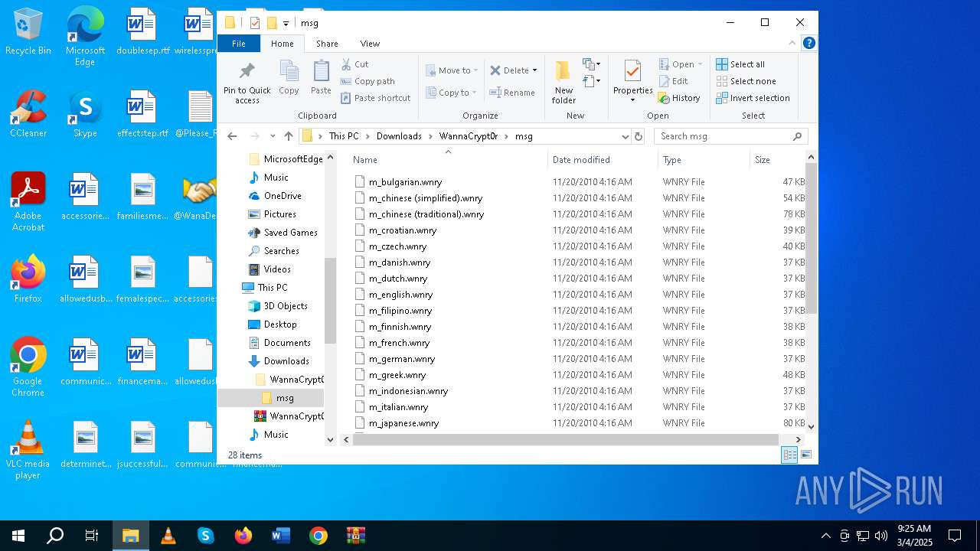The image size is (980, 551).
Task: Click the Open ribbon command
Action: [680, 64]
